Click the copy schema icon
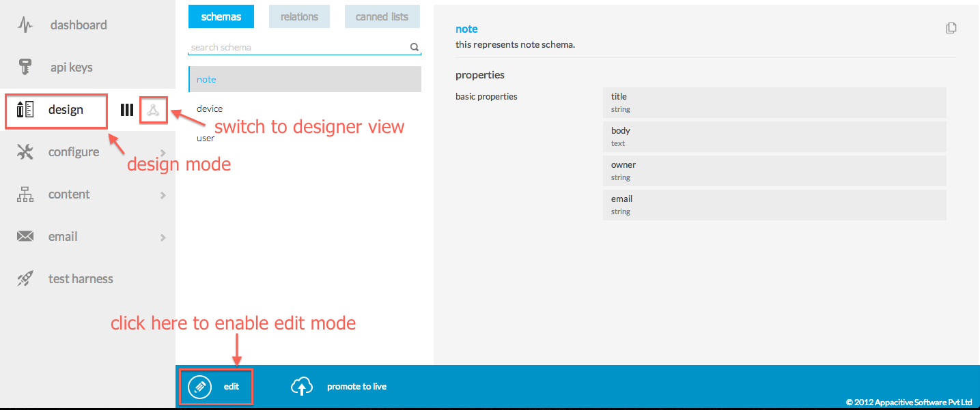Screen dimensions: 980x410 [x=951, y=28]
